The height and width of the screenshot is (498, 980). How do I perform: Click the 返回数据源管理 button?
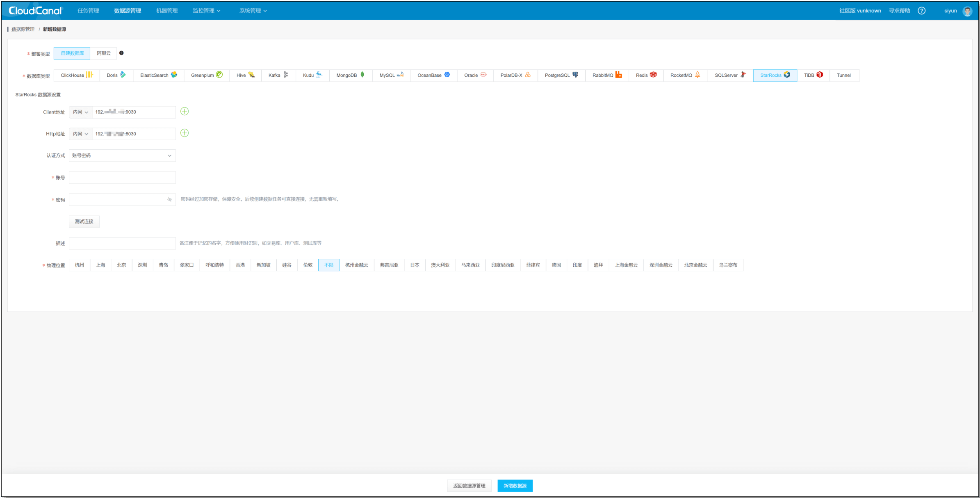[x=469, y=486]
